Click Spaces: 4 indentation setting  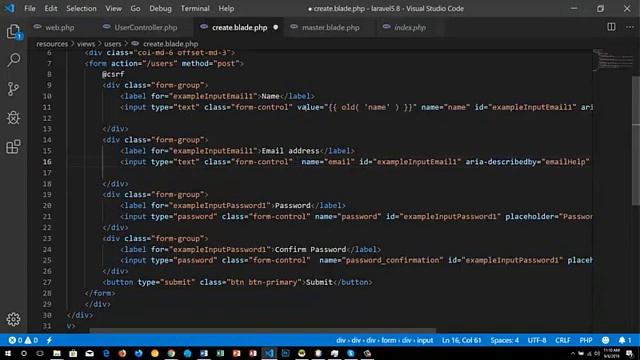[x=504, y=340]
